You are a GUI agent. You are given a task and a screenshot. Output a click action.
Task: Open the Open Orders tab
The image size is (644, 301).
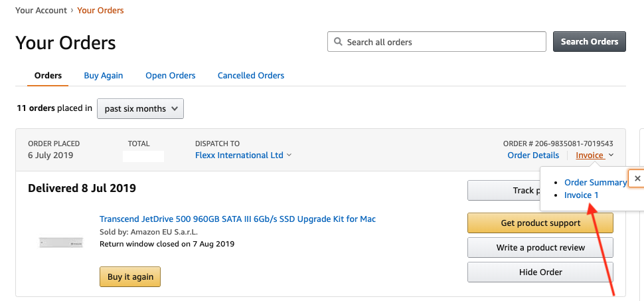pyautogui.click(x=171, y=75)
